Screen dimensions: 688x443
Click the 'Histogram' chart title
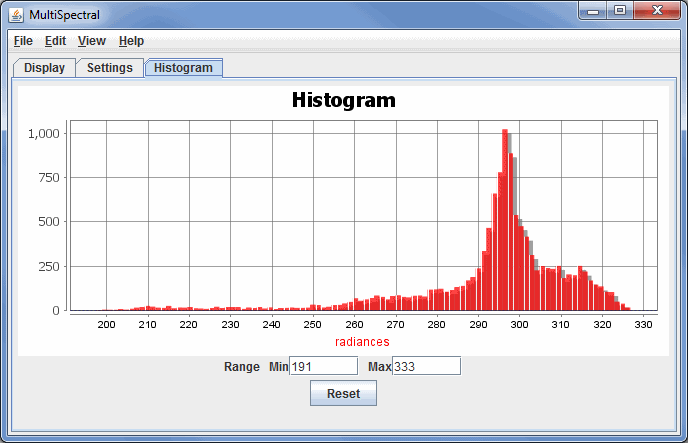[344, 100]
